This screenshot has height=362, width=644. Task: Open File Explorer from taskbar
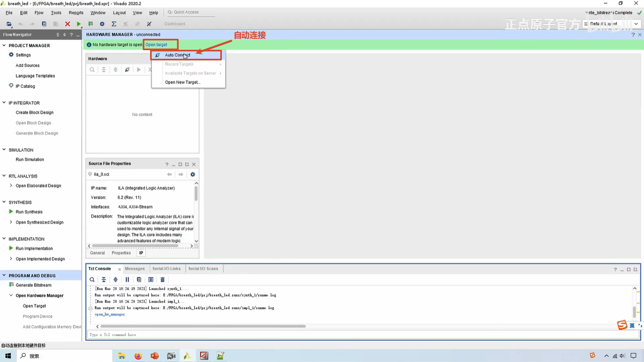pos(122,356)
